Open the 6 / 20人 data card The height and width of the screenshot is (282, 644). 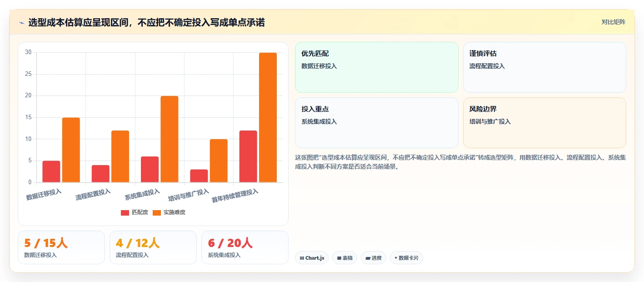245,247
